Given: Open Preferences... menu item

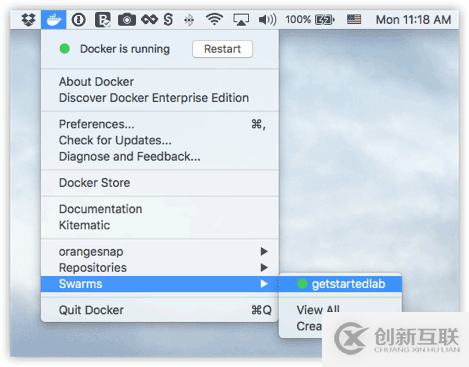Looking at the screenshot, I should (160, 124).
